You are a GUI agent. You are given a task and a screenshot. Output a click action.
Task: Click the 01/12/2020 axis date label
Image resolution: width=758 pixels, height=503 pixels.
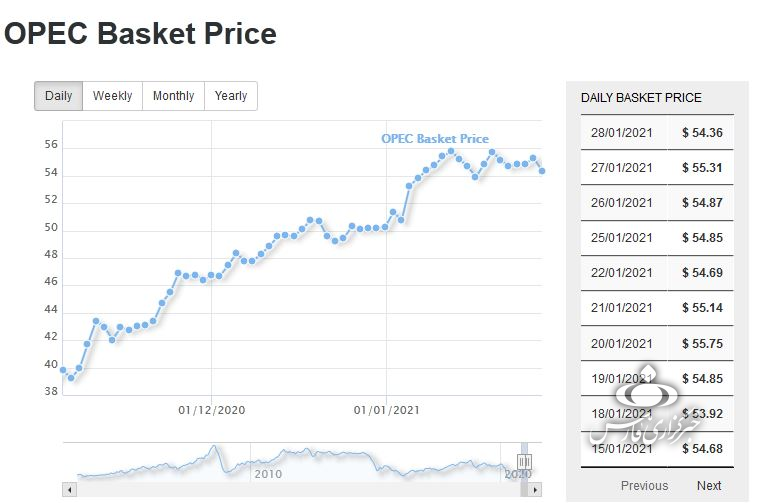tap(212, 410)
